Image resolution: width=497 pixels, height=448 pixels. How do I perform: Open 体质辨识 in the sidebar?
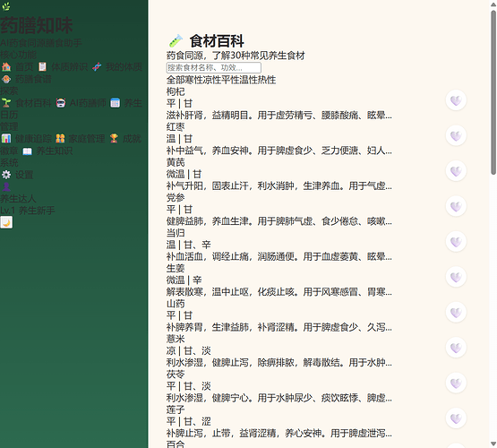63,67
